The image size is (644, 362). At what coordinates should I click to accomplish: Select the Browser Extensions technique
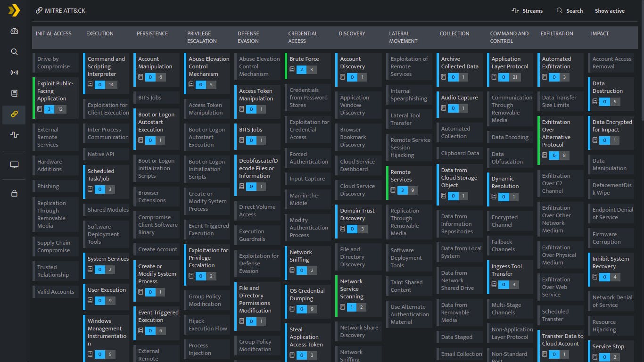point(157,197)
